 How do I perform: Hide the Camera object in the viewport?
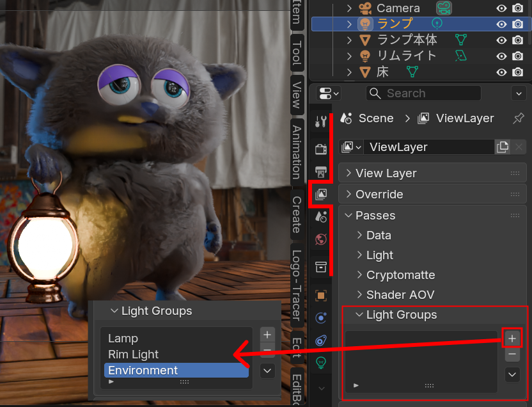[502, 8]
